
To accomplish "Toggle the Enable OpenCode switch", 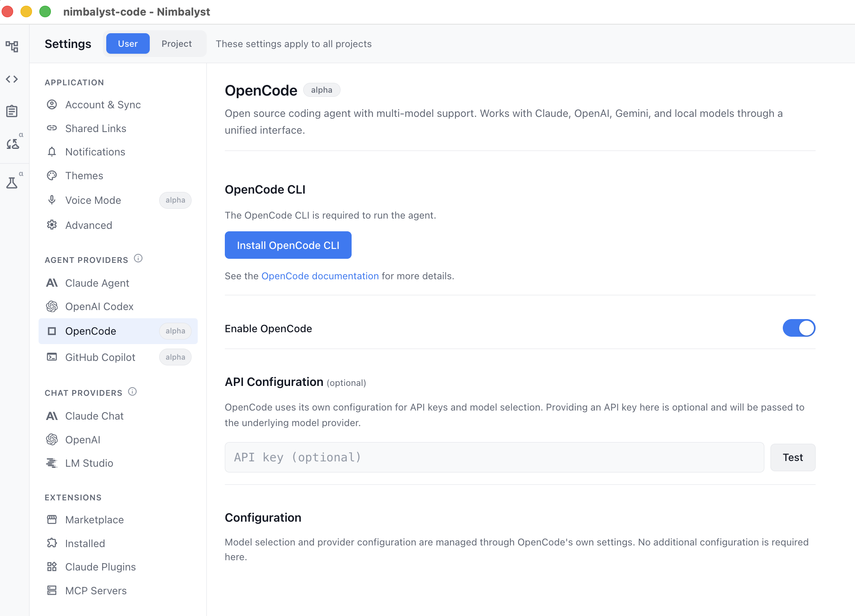I will (x=799, y=328).
